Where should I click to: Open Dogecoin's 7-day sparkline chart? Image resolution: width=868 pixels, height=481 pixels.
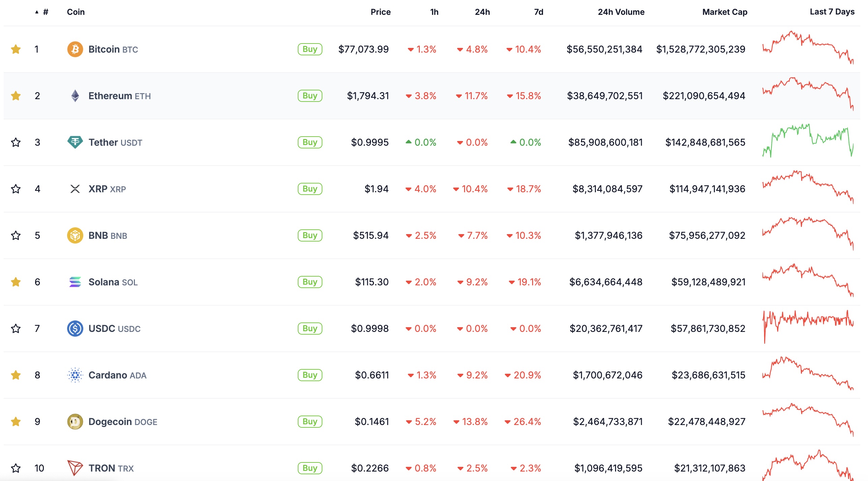808,420
